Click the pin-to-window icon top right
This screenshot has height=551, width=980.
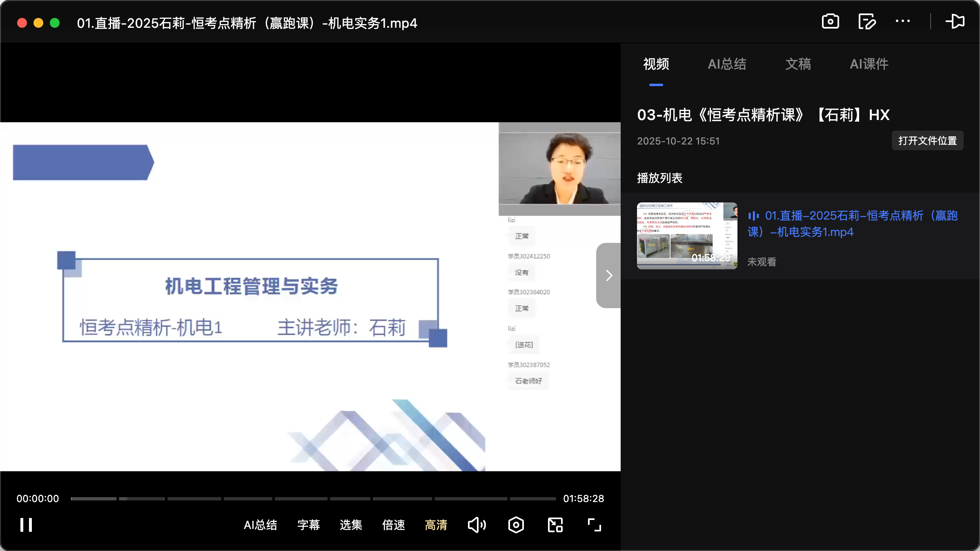pos(955,22)
